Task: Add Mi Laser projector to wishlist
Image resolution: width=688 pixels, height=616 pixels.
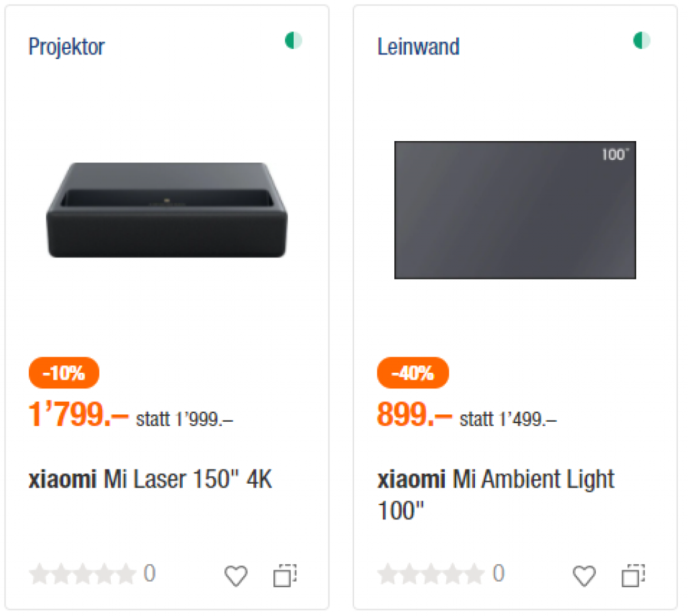Action: tap(235, 576)
